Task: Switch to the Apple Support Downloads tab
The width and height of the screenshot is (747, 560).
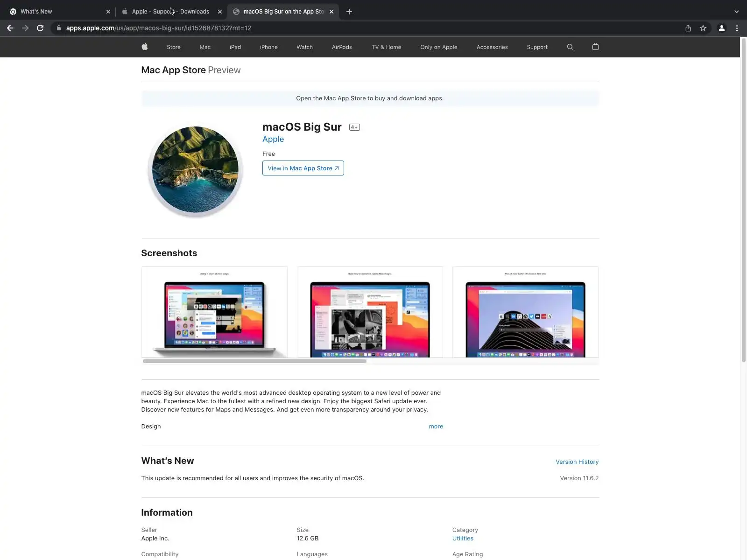Action: click(170, 12)
